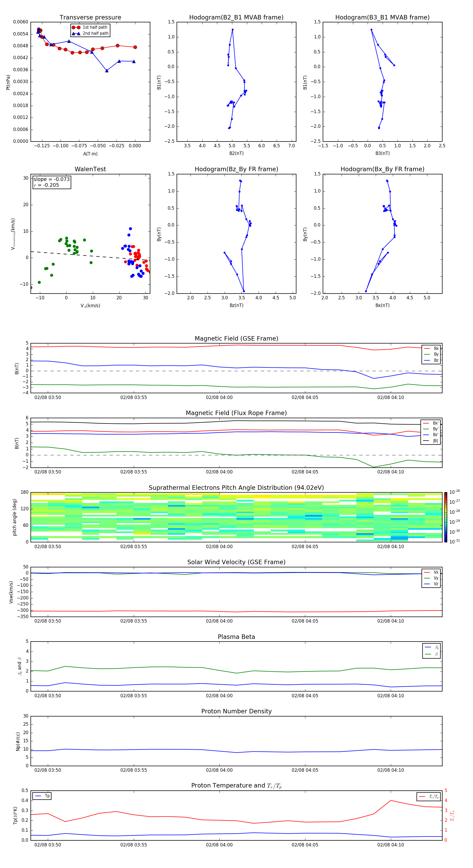This screenshot has height=868, width=473.
Task: Click the "Hodogram(B2_B1 MVAB frame)" title
Action: pos(236,17)
